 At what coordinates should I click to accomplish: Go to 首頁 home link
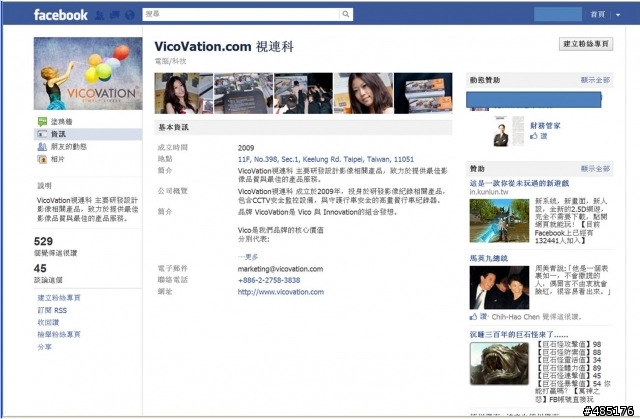pos(598,15)
